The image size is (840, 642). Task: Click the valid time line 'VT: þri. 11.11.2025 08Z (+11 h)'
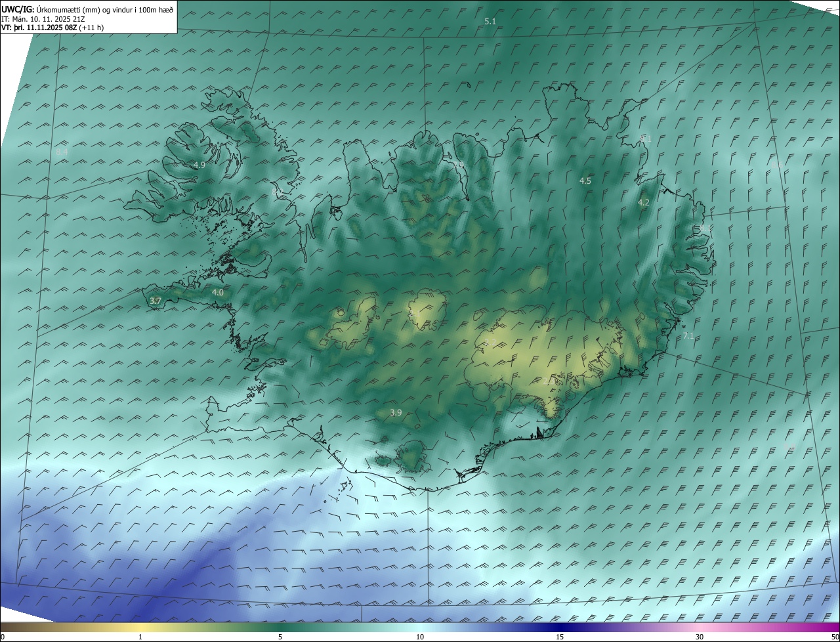52,28
